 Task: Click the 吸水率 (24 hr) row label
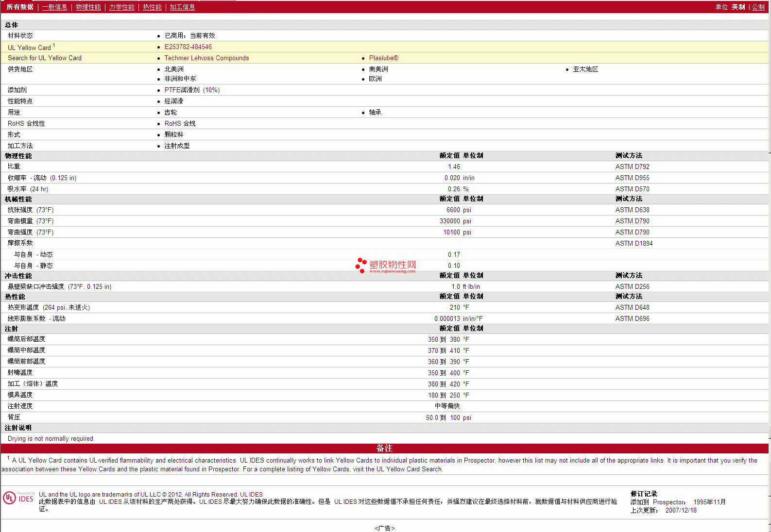tap(28, 189)
